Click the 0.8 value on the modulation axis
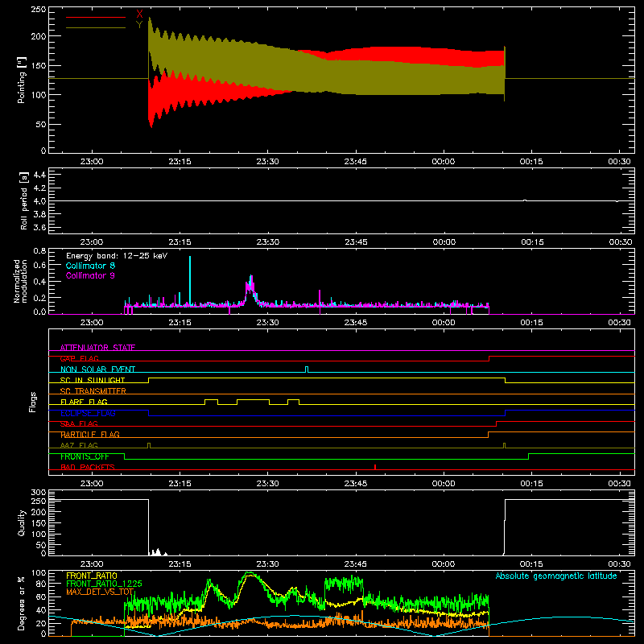The image size is (644, 644). coord(39,250)
